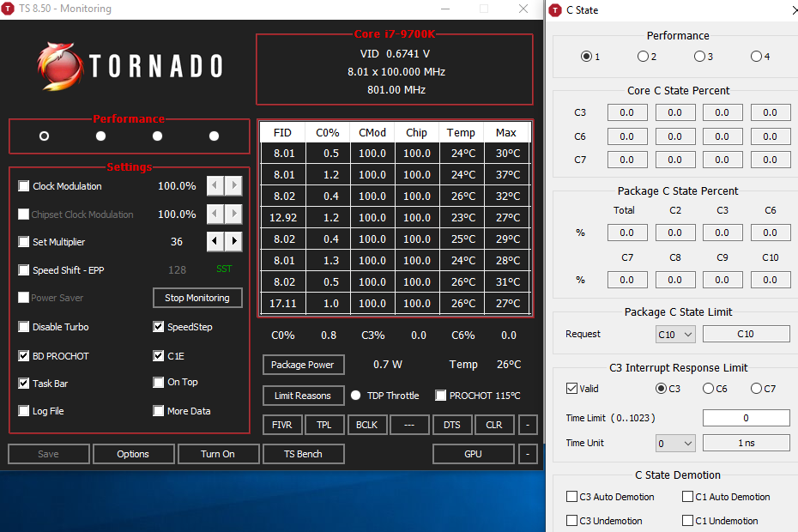Image resolution: width=798 pixels, height=532 pixels.
Task: Toggle Valid checkbox in C3 Interrupt Response
Action: (x=572, y=389)
